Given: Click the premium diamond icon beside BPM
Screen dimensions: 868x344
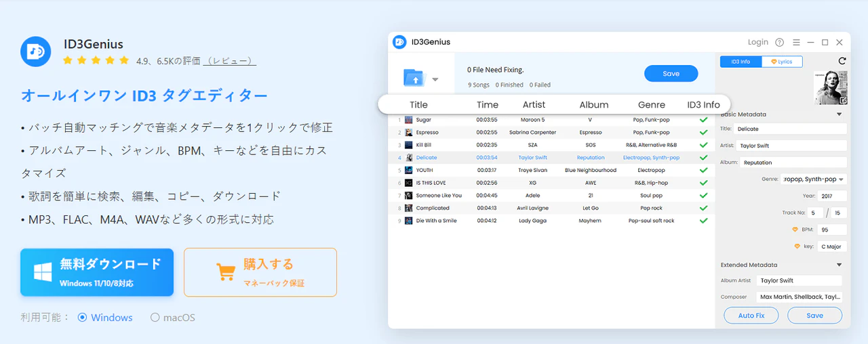Looking at the screenshot, I should point(796,230).
